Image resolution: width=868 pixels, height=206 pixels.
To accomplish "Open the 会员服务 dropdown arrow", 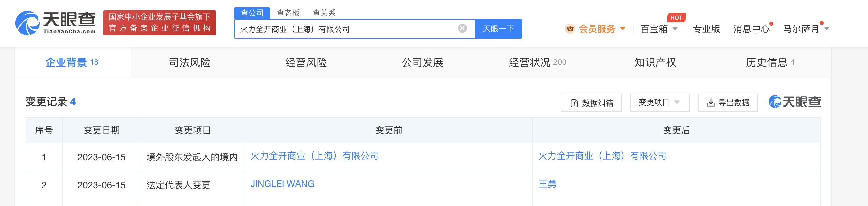I will pos(623,29).
